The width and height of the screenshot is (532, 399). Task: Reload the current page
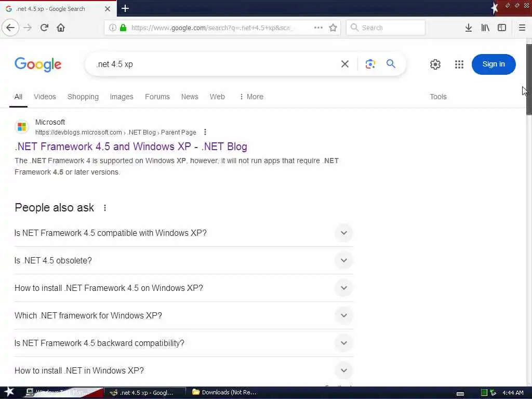click(44, 28)
